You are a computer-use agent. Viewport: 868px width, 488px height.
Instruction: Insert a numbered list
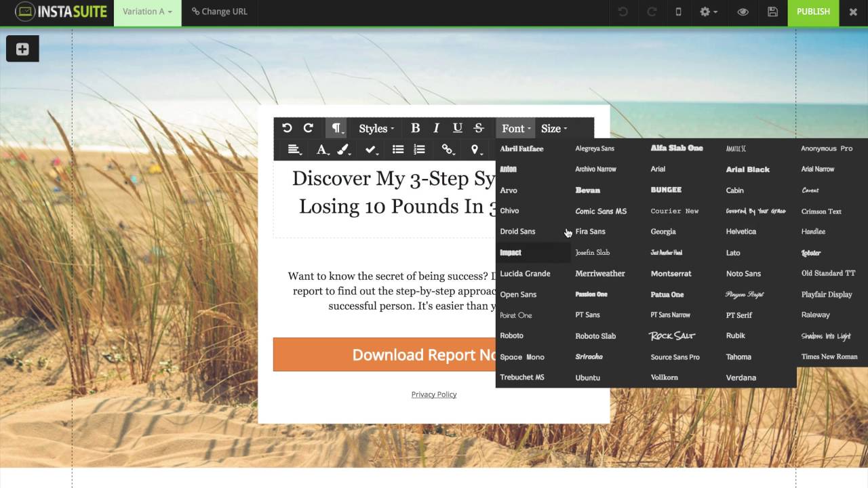pyautogui.click(x=419, y=150)
